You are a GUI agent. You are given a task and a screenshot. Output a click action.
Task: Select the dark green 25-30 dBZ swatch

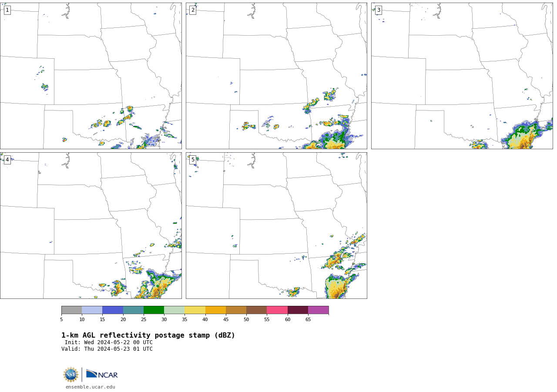[x=154, y=310]
